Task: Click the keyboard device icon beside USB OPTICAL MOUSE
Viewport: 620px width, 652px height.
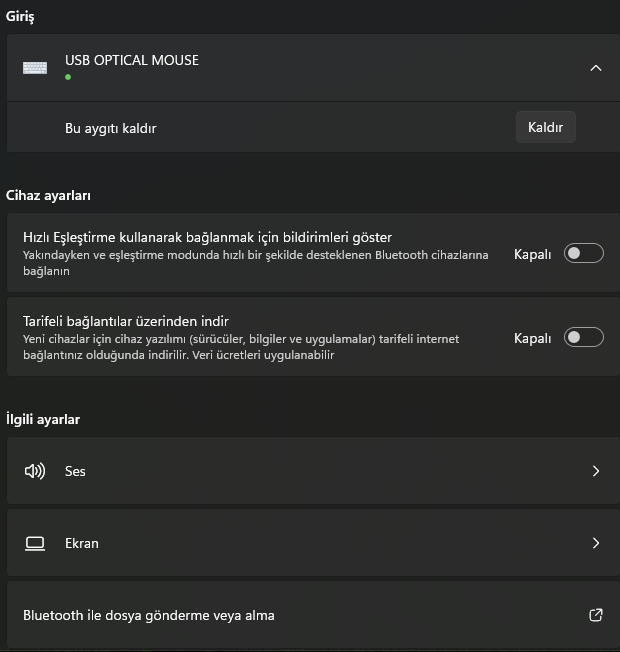Action: point(35,68)
